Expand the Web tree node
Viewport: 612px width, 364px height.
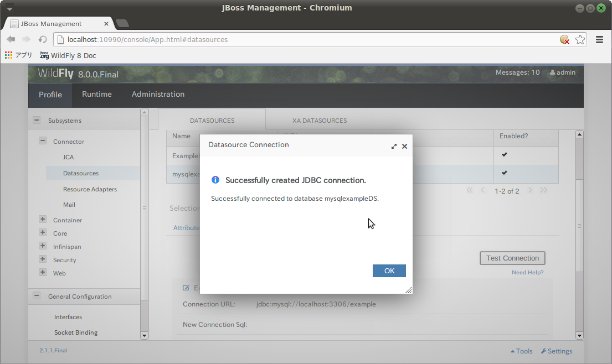coord(43,272)
